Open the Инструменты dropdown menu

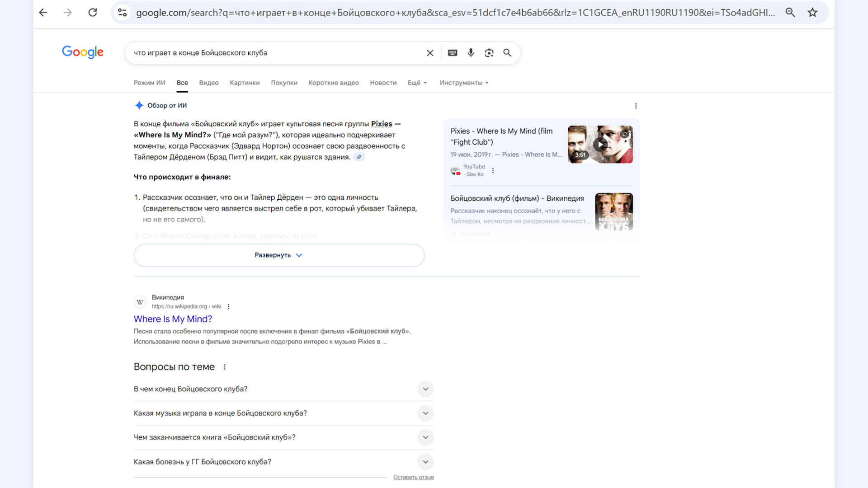tap(464, 83)
